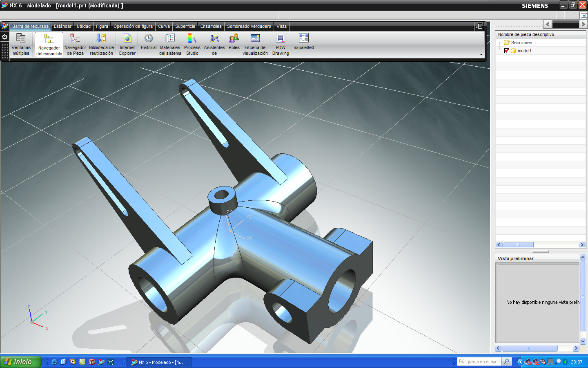Click the dotted toolbar grip handle at left

click(x=5, y=52)
